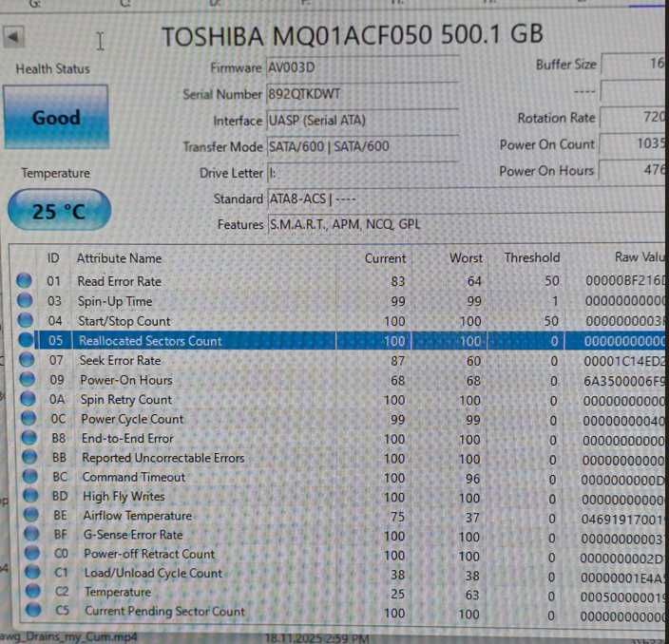Select the Power-off Retract Count text

click(x=149, y=554)
